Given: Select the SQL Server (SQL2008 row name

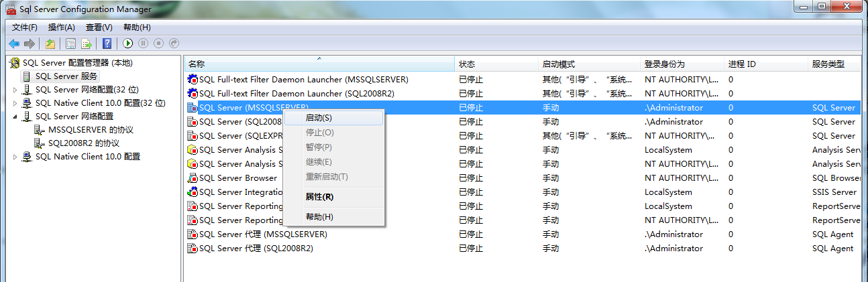Looking at the screenshot, I should [x=241, y=122].
